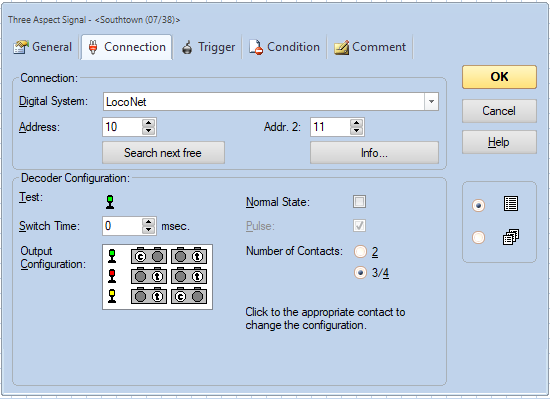
Task: Select 3/4 for Number of Contacts
Action: 360,272
